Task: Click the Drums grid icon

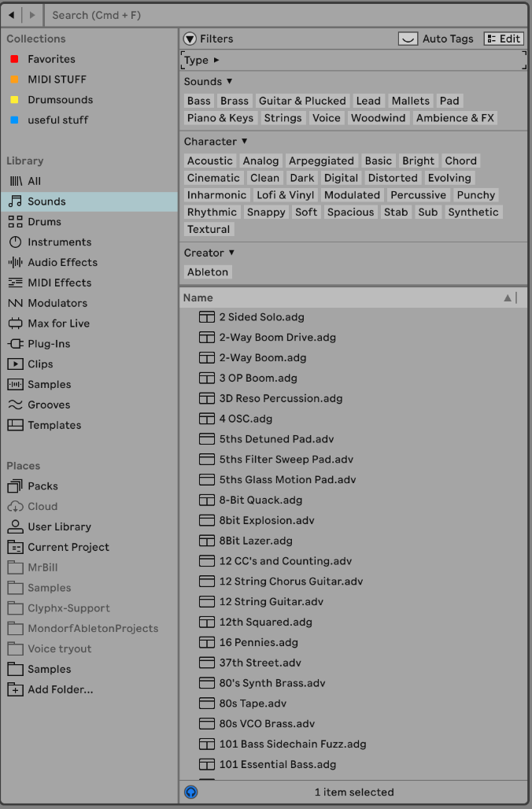Action: tap(15, 222)
